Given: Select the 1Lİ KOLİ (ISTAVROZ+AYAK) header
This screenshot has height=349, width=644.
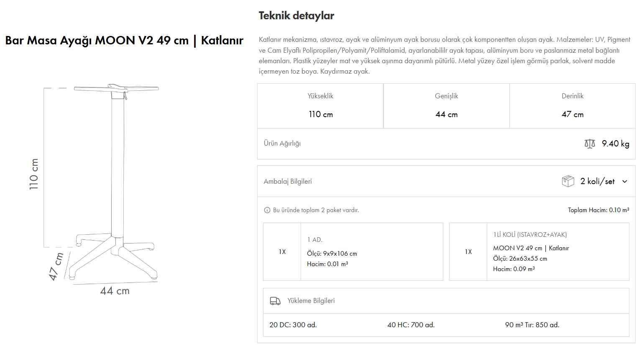Looking at the screenshot, I should [530, 235].
